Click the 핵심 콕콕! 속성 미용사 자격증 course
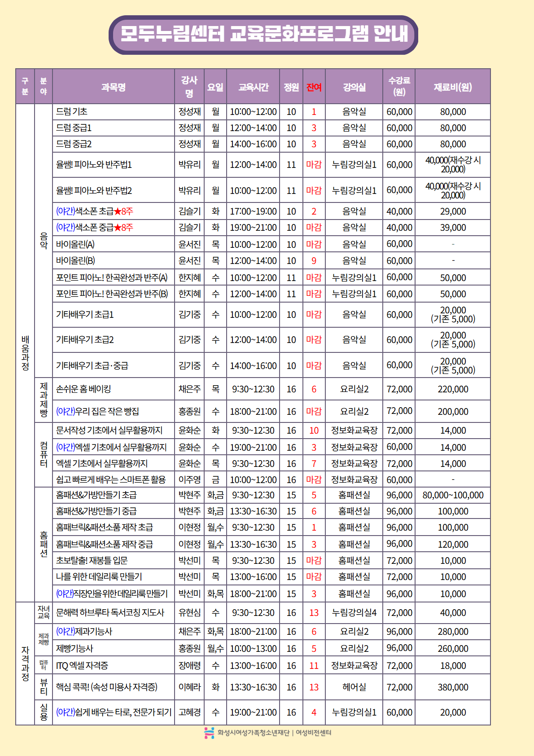Image resolution: width=534 pixels, height=756 pixels. [106, 687]
